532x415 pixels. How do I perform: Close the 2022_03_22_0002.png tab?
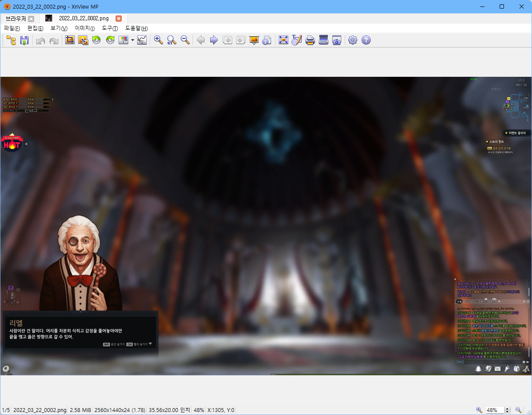pyautogui.click(x=119, y=19)
